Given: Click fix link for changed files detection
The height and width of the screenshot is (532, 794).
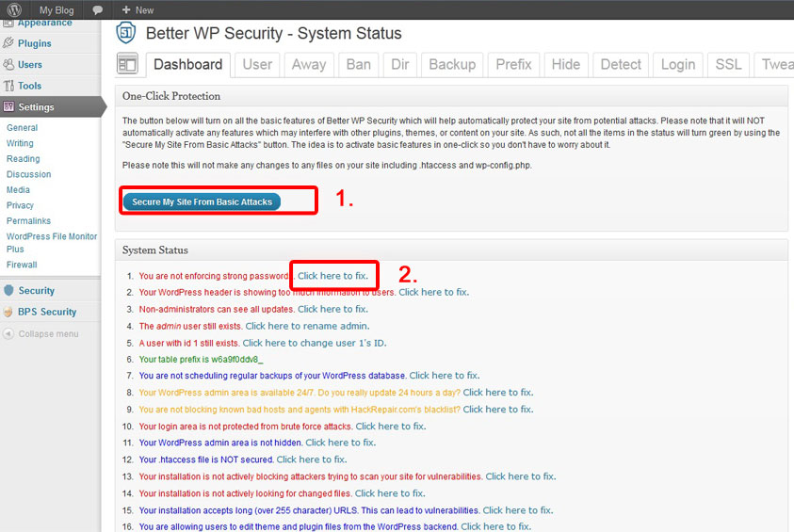Looking at the screenshot, I should click(x=390, y=493).
